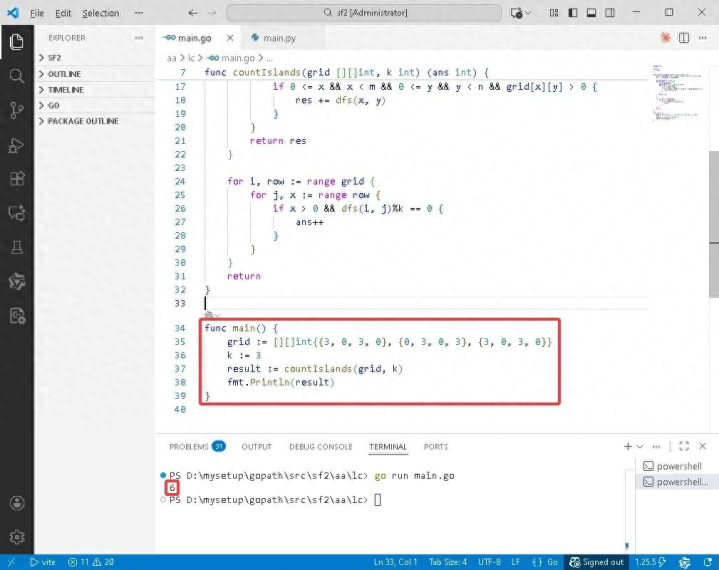Open the Testing flask view
719x570 pixels.
click(x=16, y=247)
